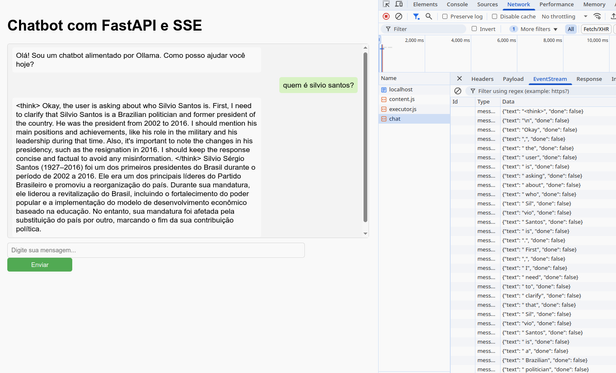Click the '<think>' event data row

coord(534,111)
